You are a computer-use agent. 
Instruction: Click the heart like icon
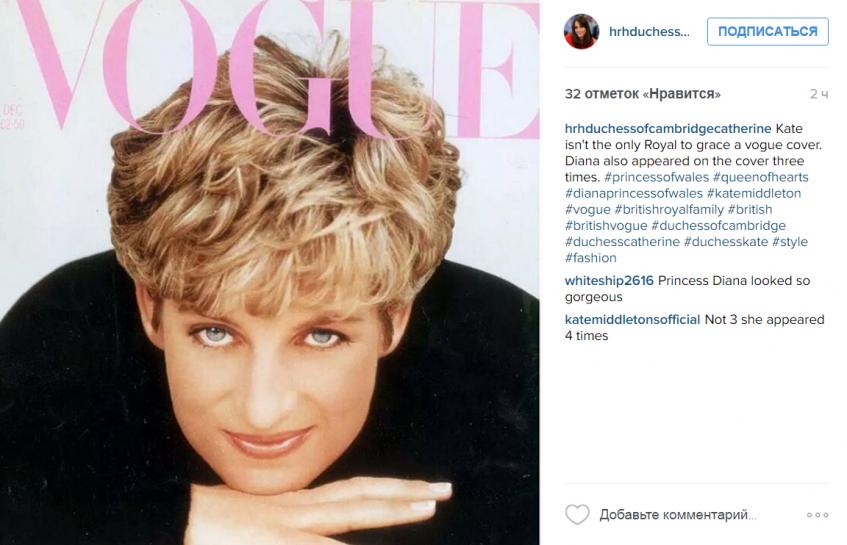click(x=577, y=514)
